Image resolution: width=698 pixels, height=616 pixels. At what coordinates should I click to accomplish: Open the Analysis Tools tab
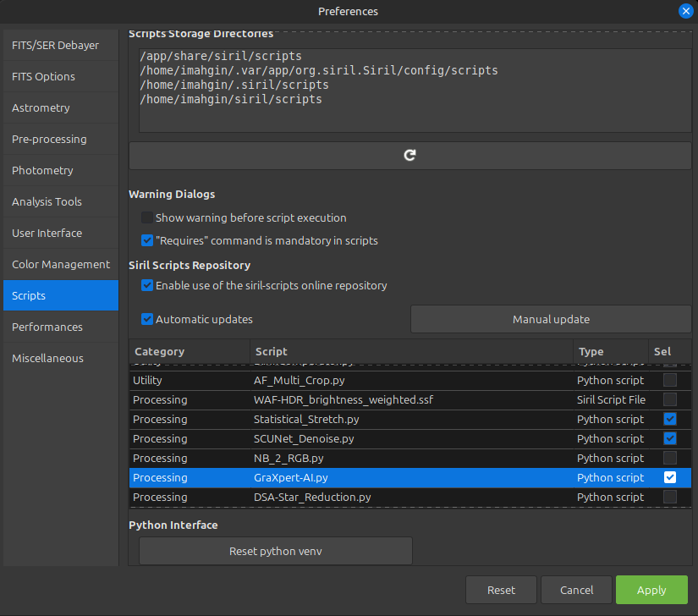pos(61,201)
